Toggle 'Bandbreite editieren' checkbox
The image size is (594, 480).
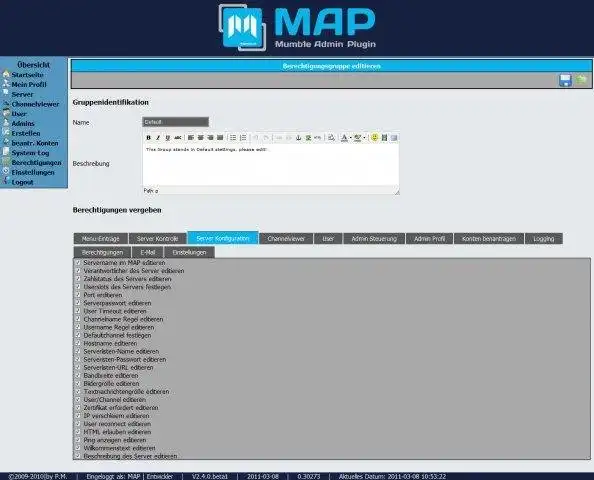78,375
